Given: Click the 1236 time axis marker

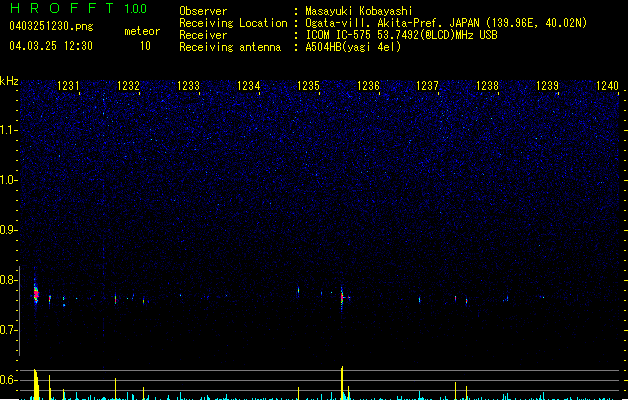Looking at the screenshot, I should 368,86.
